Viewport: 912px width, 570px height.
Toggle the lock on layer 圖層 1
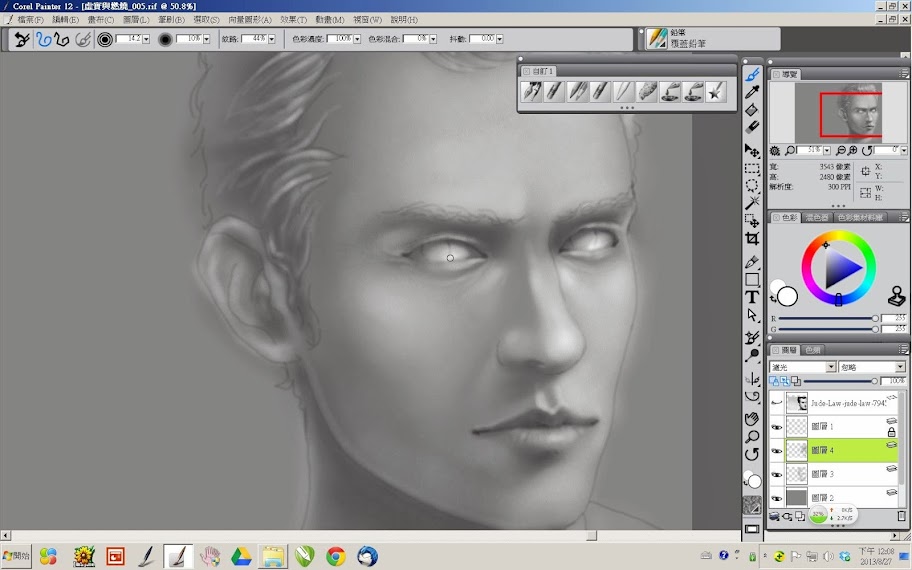891,432
